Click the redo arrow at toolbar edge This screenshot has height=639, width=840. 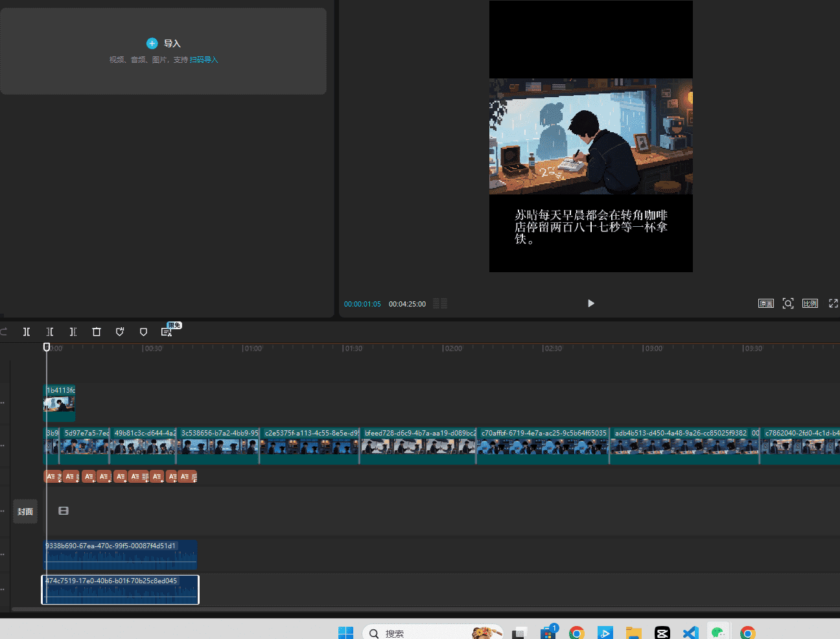click(3, 332)
